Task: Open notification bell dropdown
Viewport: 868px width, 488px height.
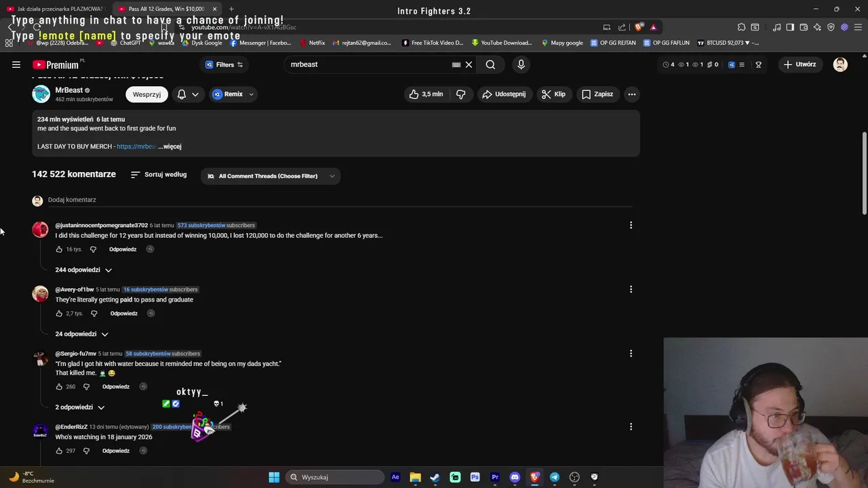Action: [x=188, y=94]
